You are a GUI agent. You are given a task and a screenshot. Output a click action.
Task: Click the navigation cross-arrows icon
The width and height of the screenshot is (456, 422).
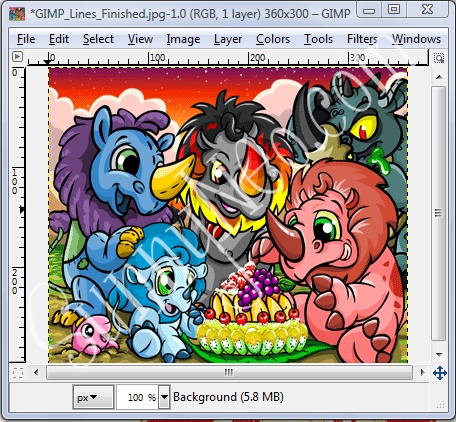coord(440,373)
